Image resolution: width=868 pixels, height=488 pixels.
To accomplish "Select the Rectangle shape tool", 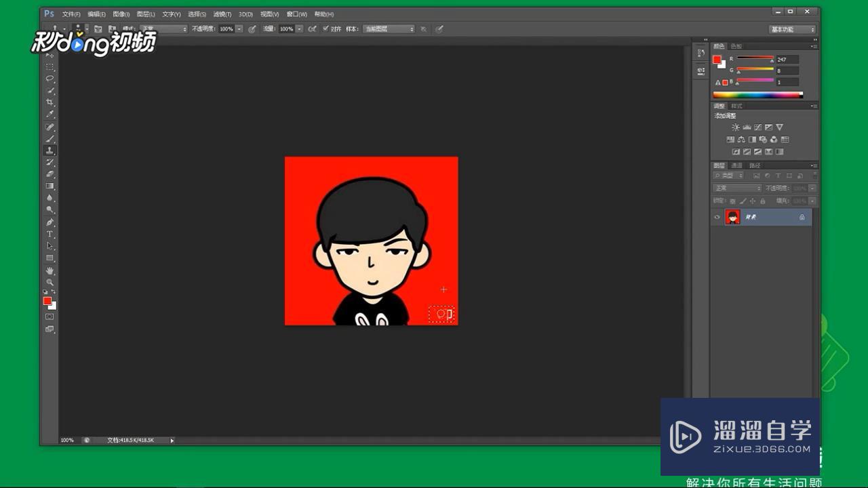I will tap(50, 258).
